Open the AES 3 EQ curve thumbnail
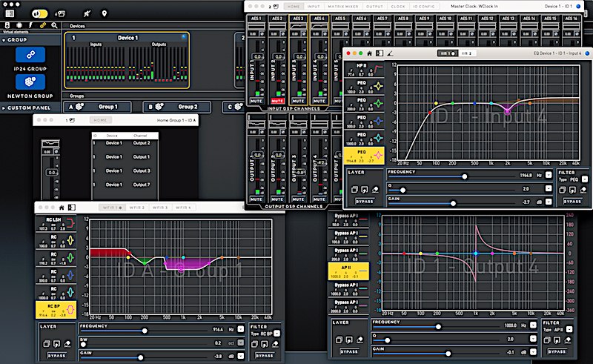The image size is (593, 364). tap(298, 26)
